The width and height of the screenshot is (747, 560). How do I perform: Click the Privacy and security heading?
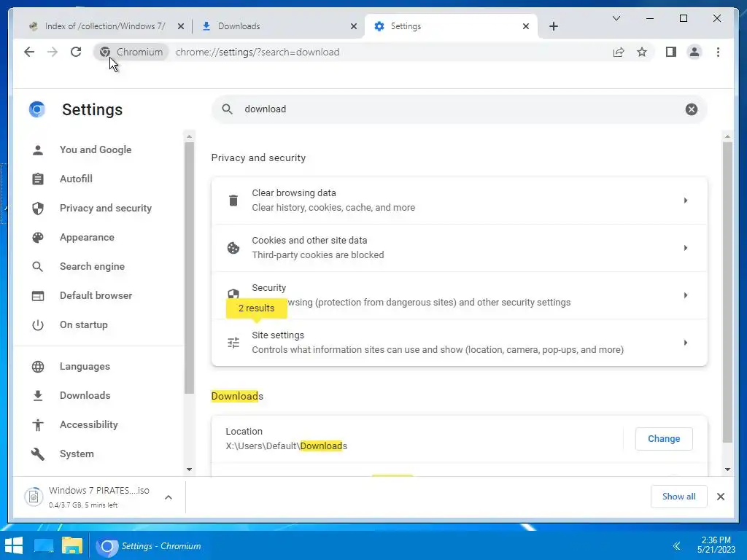[x=258, y=157]
